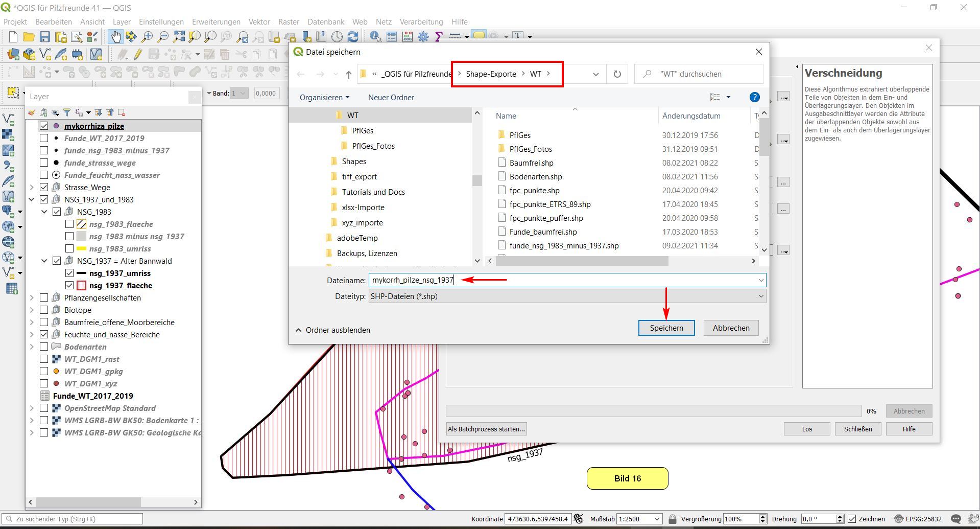Open the Dateityp dropdown

click(x=567, y=296)
